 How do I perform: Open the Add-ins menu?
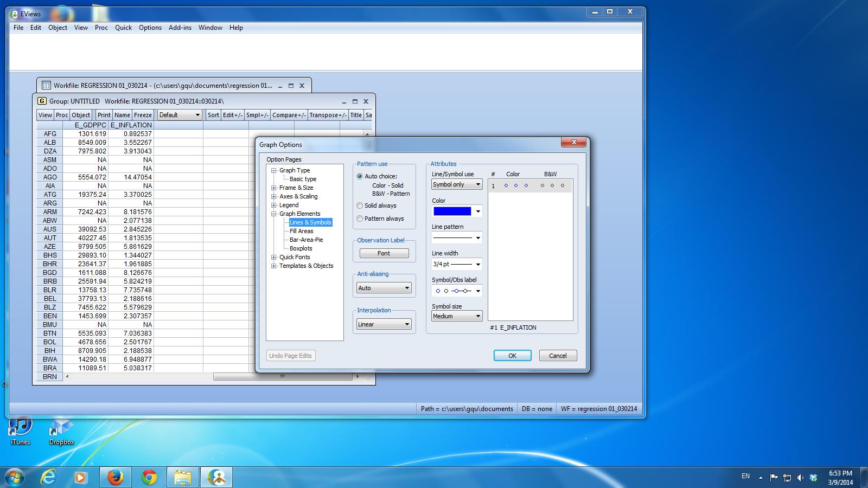coord(180,28)
